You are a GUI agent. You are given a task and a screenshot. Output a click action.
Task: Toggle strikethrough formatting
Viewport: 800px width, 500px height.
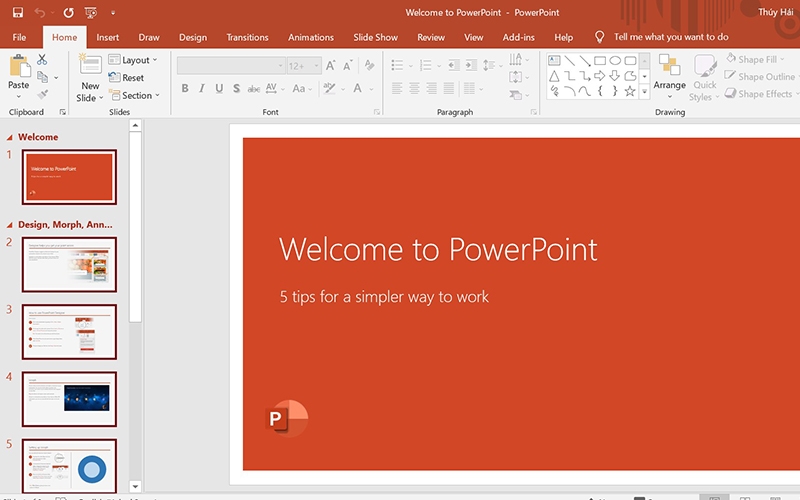[x=254, y=89]
